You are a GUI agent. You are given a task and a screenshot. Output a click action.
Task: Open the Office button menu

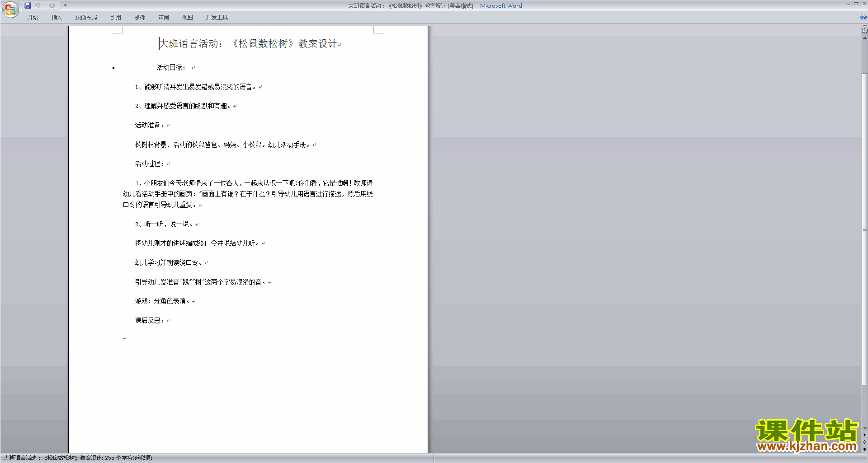[10, 9]
